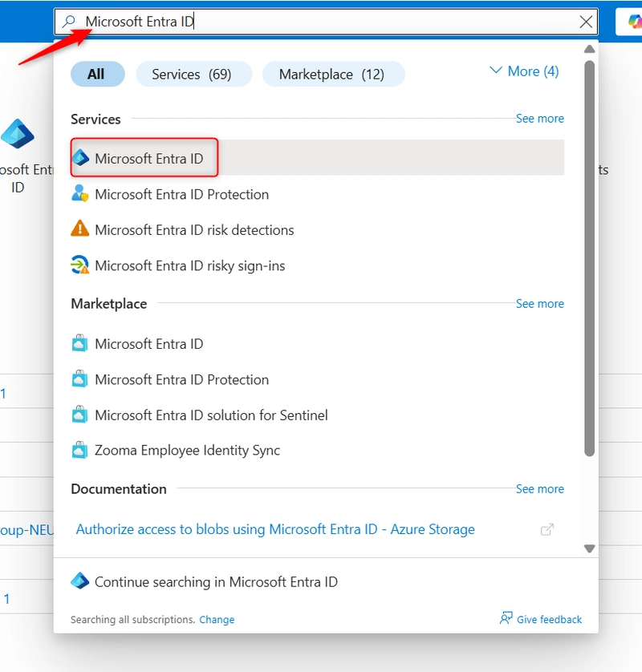Click the search magnifier icon
This screenshot has height=672, width=642.
[x=69, y=21]
